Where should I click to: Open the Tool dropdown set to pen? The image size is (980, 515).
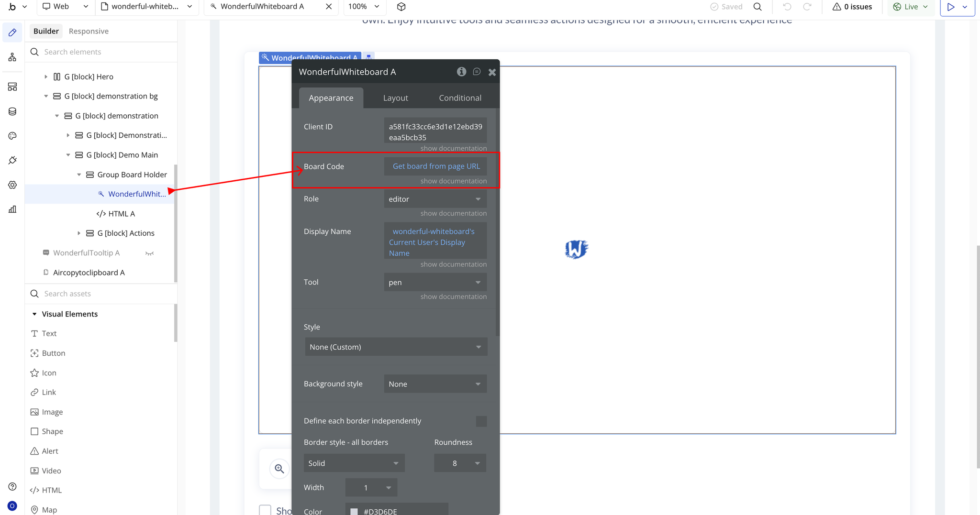point(435,282)
